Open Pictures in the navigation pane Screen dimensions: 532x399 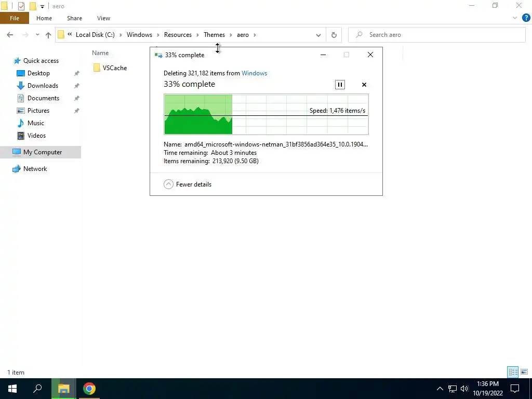[38, 111]
